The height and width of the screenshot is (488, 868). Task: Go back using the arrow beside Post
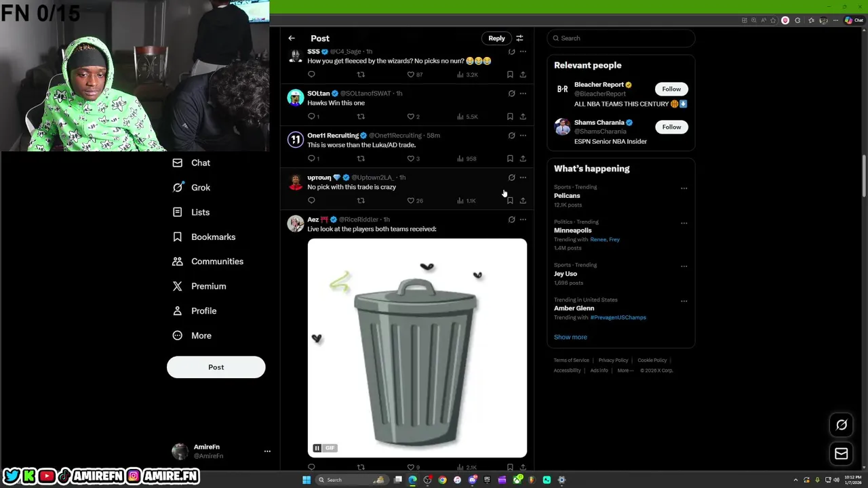click(292, 39)
